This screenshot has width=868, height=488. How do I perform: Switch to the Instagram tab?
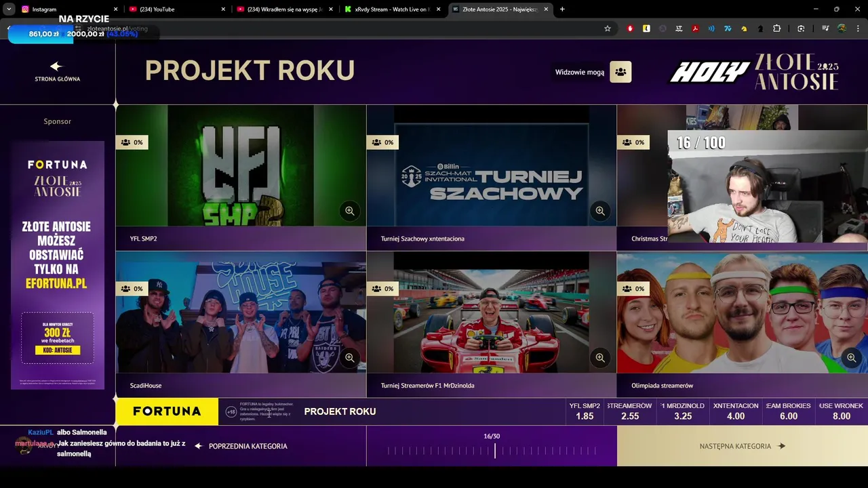(68, 9)
